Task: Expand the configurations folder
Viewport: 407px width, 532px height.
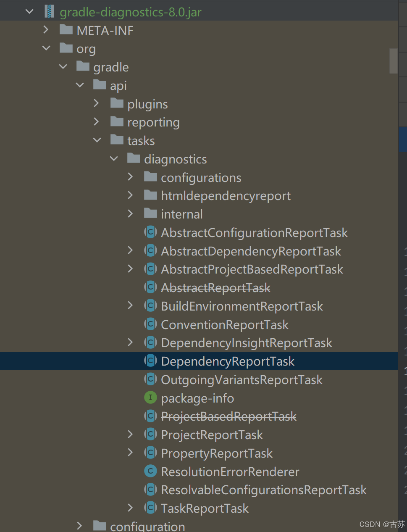Action: coord(130,177)
